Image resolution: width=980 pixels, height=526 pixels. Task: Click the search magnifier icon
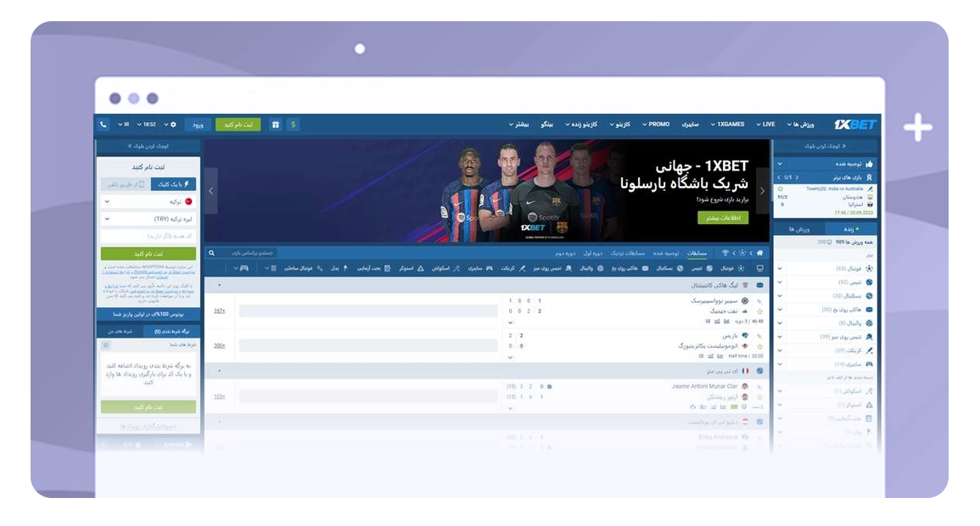tap(212, 253)
